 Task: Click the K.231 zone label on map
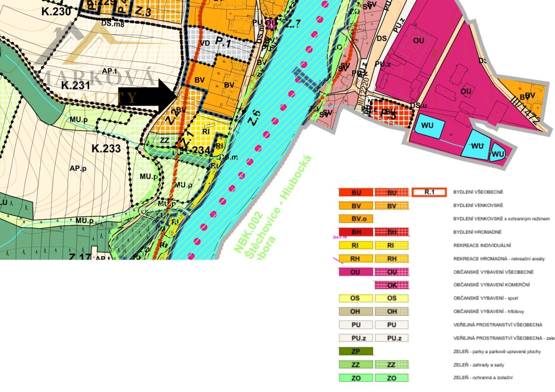coord(75,85)
